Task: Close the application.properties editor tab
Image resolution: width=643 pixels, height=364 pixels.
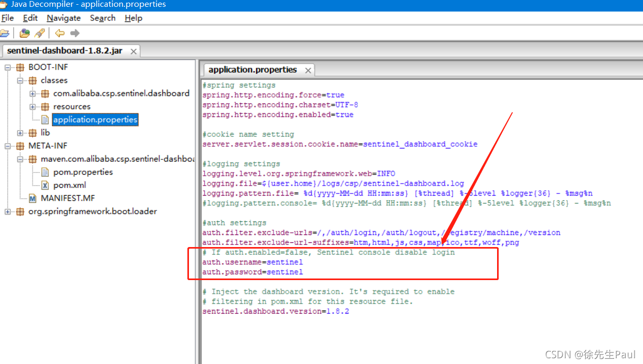Action: [x=308, y=70]
